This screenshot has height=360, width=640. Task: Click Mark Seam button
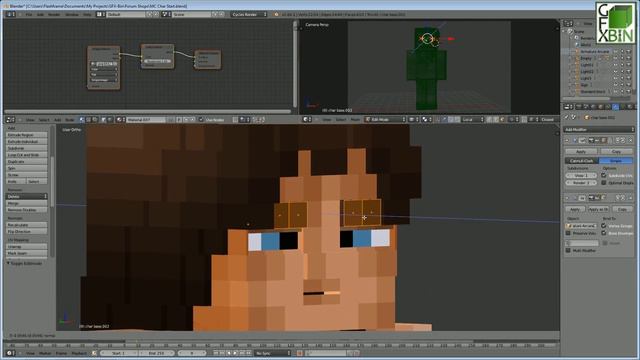click(x=27, y=253)
